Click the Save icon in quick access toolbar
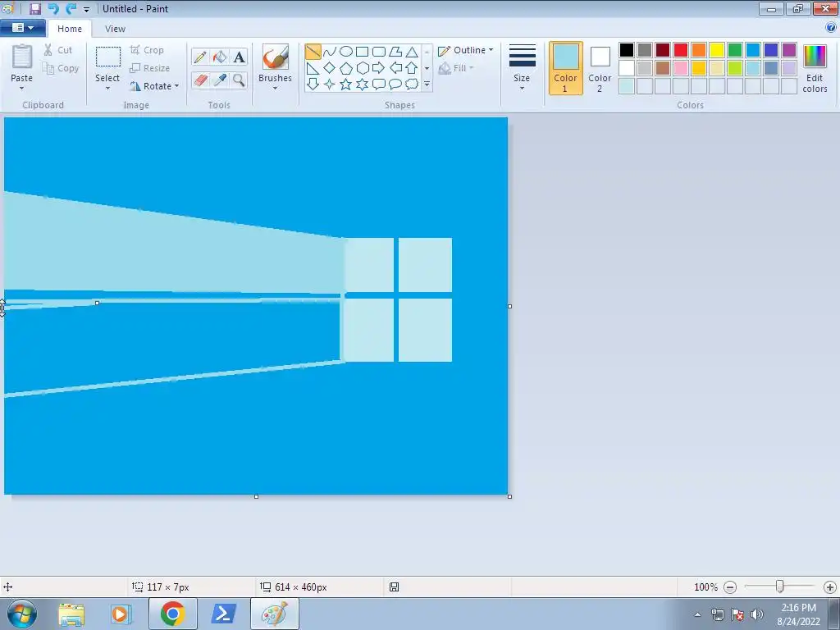840x630 pixels. 34,8
